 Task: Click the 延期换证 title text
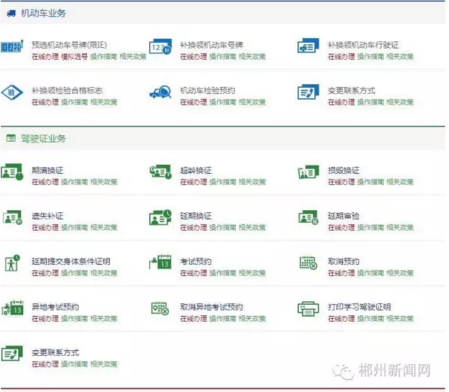[196, 216]
